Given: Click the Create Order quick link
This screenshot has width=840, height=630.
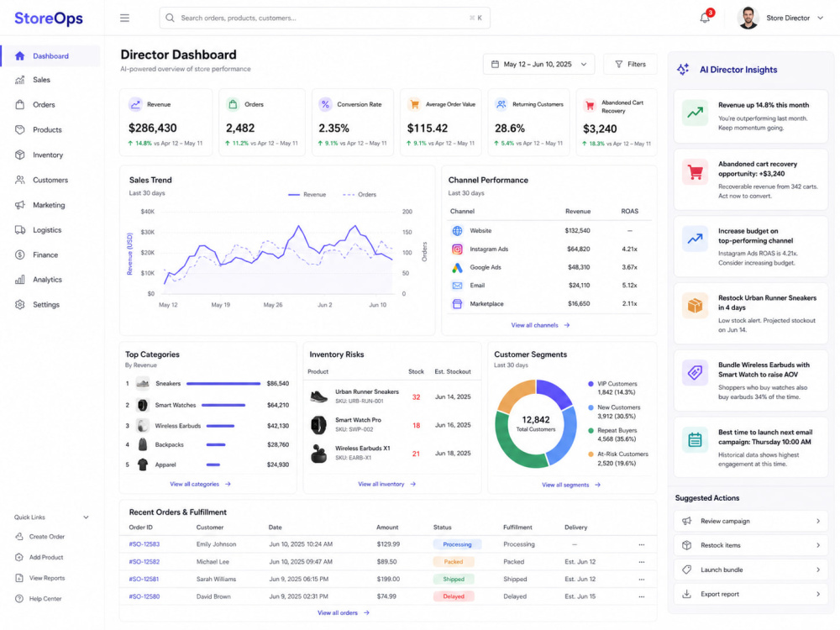Looking at the screenshot, I should pos(46,536).
